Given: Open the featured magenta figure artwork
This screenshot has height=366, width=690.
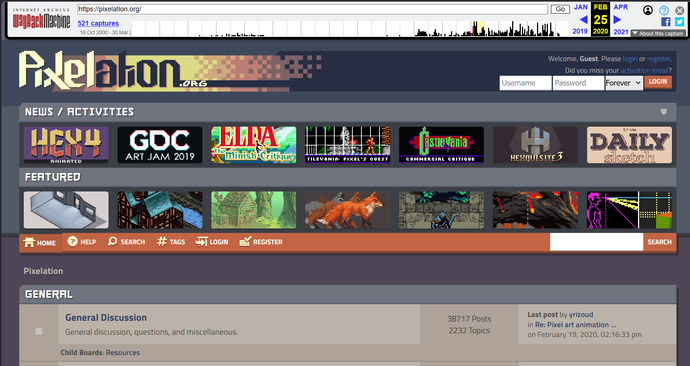Looking at the screenshot, I should coord(629,210).
